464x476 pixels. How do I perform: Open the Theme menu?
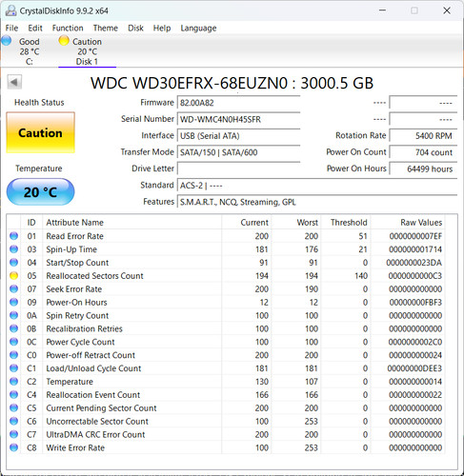tap(106, 28)
